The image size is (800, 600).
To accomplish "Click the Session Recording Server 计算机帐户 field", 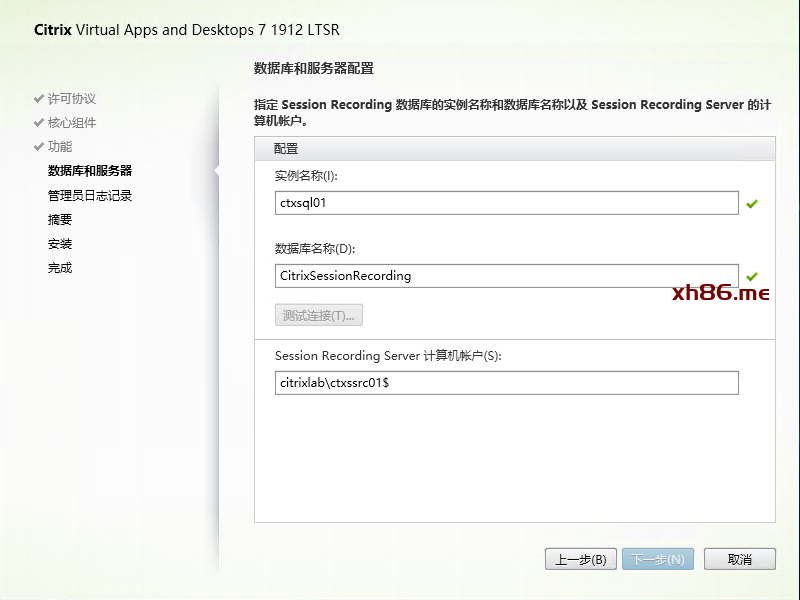I will coord(506,383).
